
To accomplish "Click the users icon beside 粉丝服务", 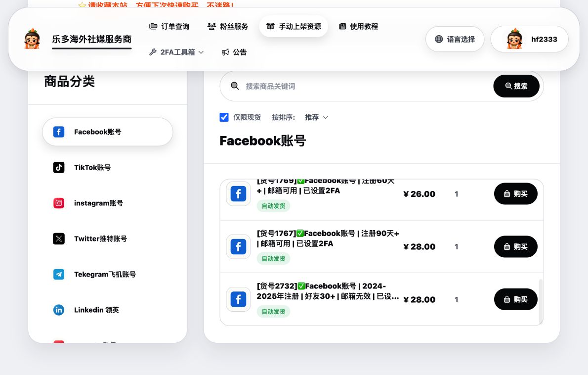I will point(211,26).
